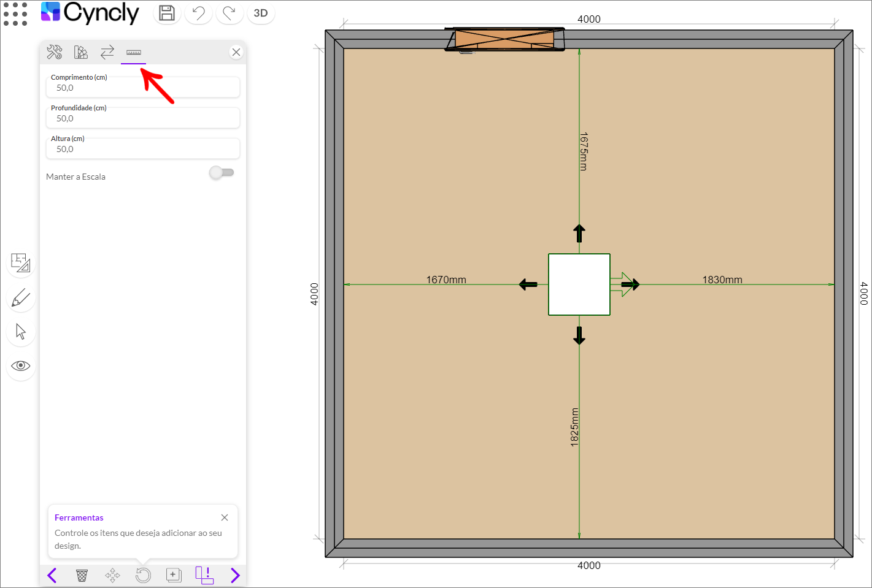Select the white square item in the room
The height and width of the screenshot is (588, 872).
579,284
